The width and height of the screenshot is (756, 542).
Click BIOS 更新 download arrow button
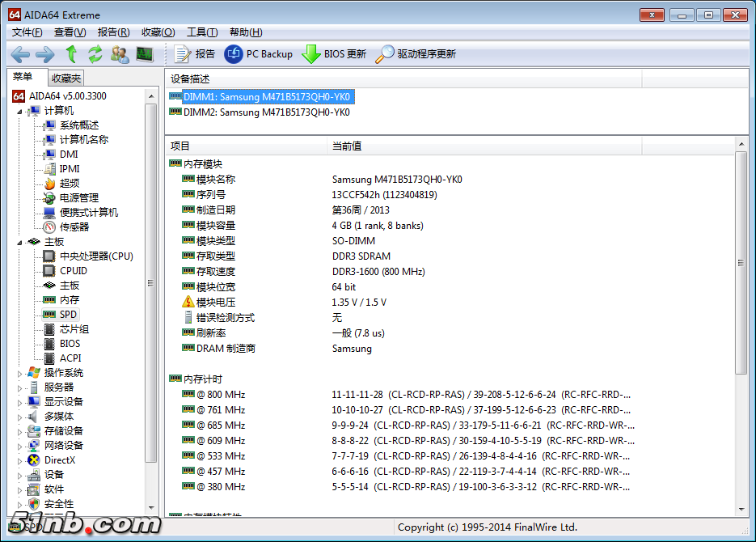(334, 54)
